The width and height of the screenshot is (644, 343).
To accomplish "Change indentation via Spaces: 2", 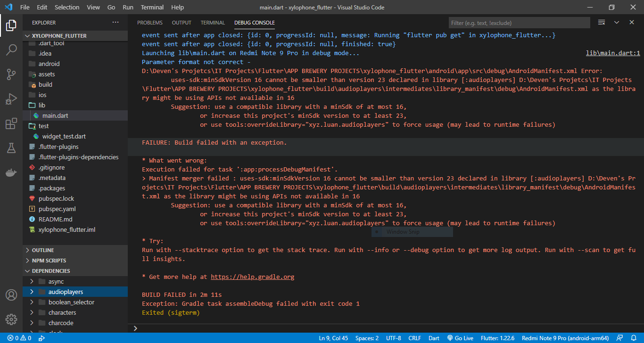I will click(367, 338).
